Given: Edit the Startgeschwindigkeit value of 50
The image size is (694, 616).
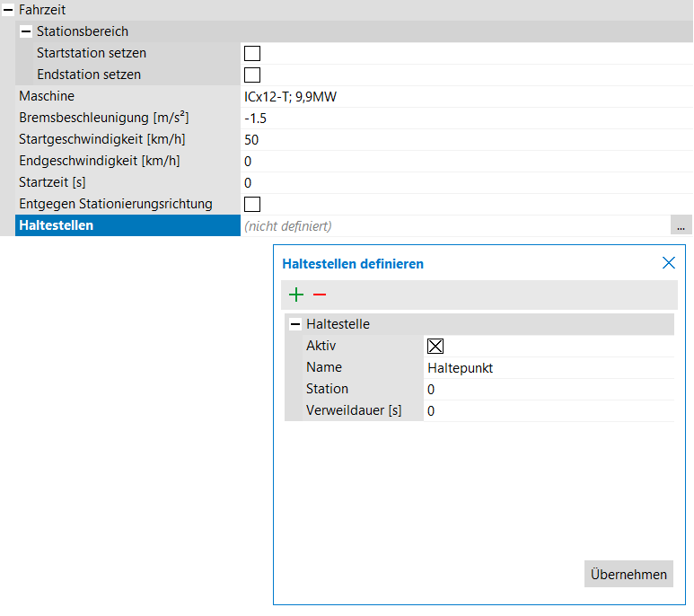Looking at the screenshot, I should tap(449, 139).
